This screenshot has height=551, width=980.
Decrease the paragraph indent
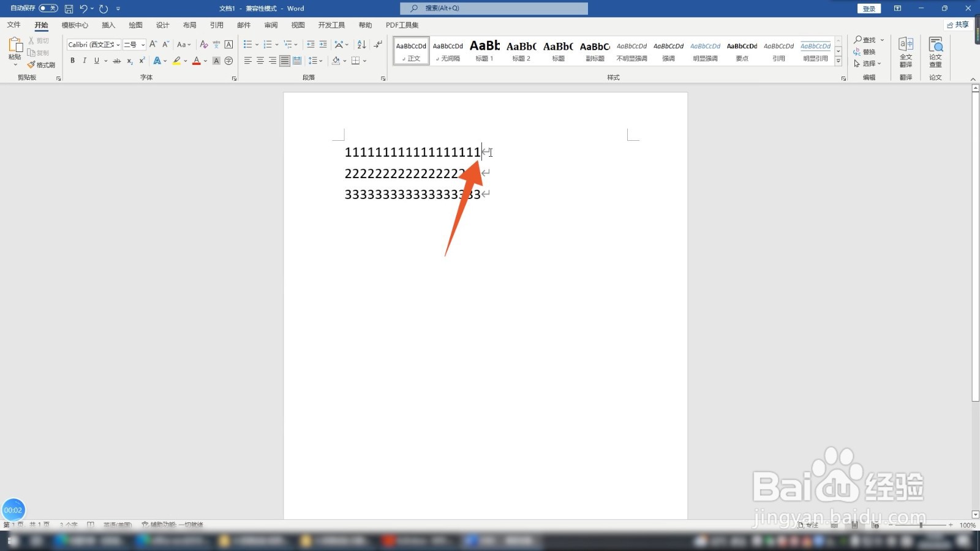coord(311,44)
